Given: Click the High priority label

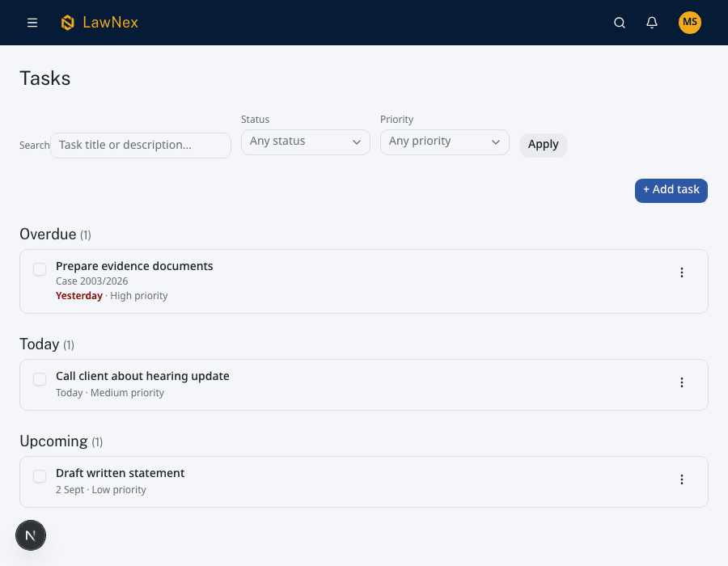Looking at the screenshot, I should click(x=139, y=296).
